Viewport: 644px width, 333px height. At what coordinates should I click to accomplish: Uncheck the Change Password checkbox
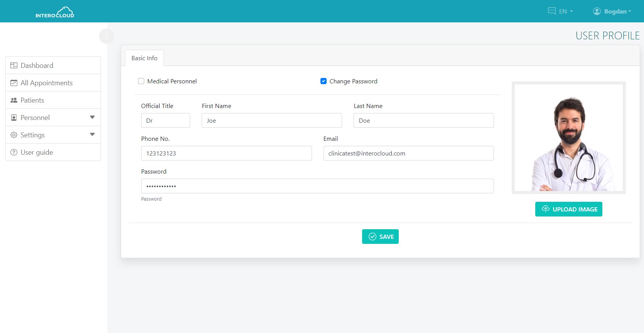click(324, 81)
